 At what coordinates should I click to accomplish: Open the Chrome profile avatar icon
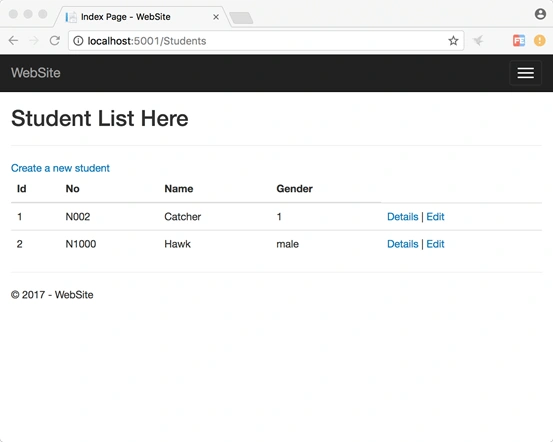(x=540, y=14)
